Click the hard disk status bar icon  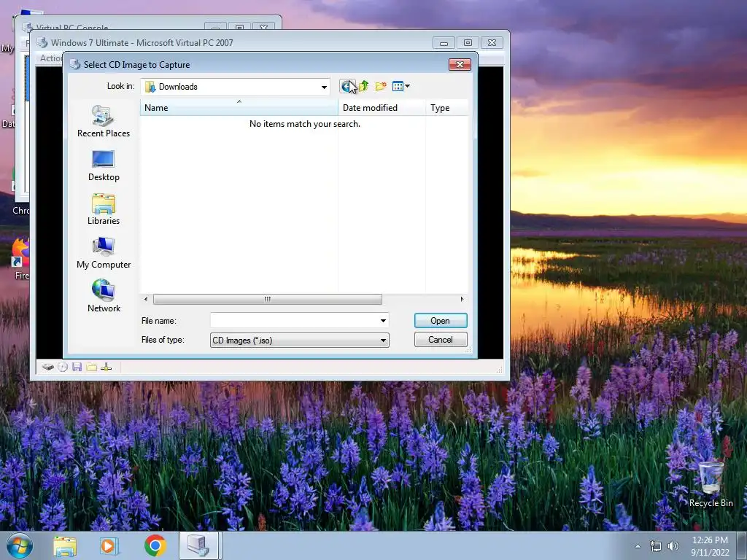[47, 367]
